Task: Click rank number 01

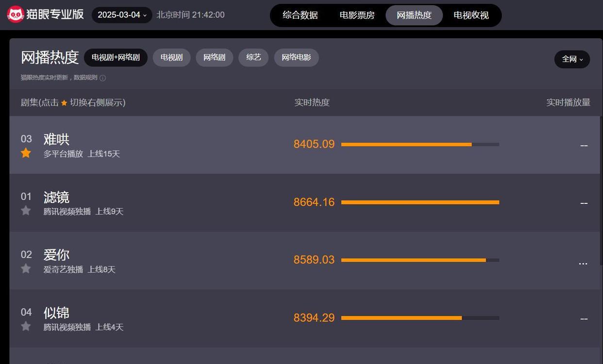Action: (26, 197)
